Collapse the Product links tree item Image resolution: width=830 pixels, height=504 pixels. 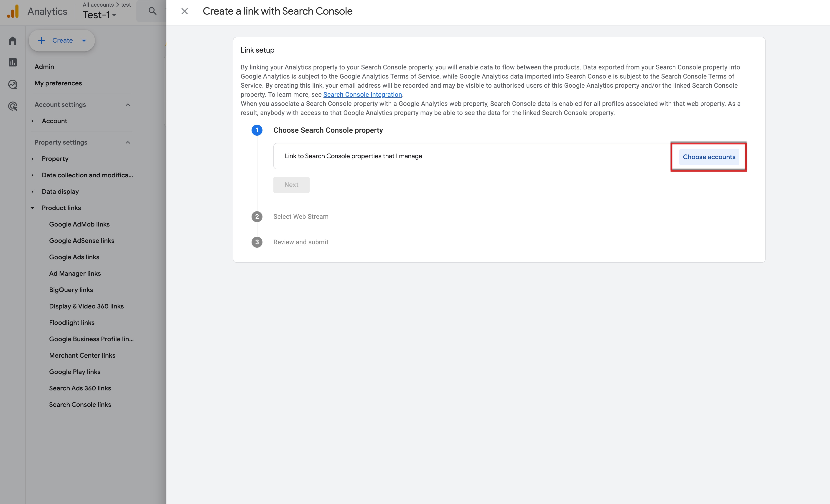click(32, 208)
